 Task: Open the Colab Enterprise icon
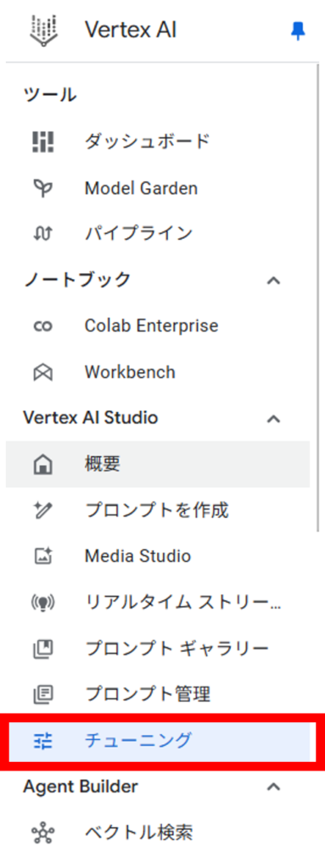(42, 326)
